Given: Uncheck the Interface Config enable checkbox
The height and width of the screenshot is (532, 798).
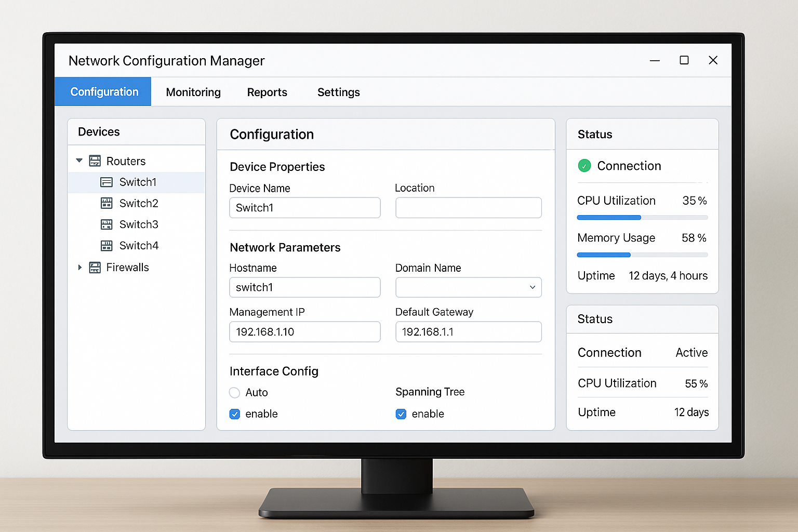Looking at the screenshot, I should click(234, 414).
